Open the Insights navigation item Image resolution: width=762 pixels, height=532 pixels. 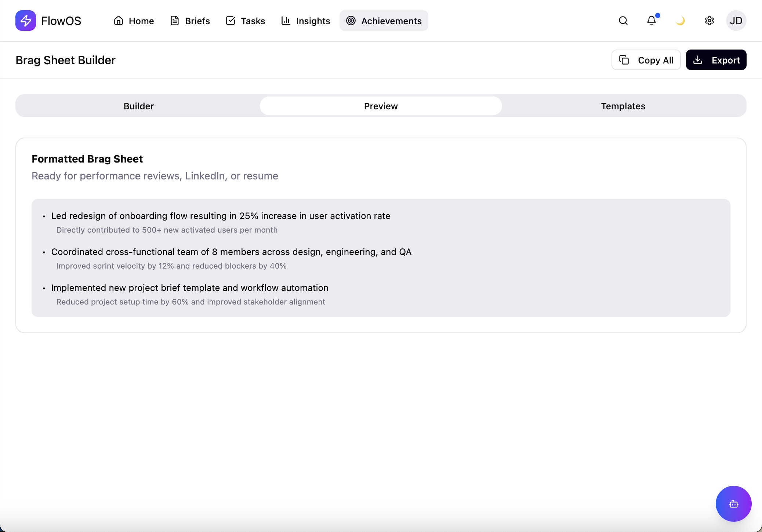305,21
